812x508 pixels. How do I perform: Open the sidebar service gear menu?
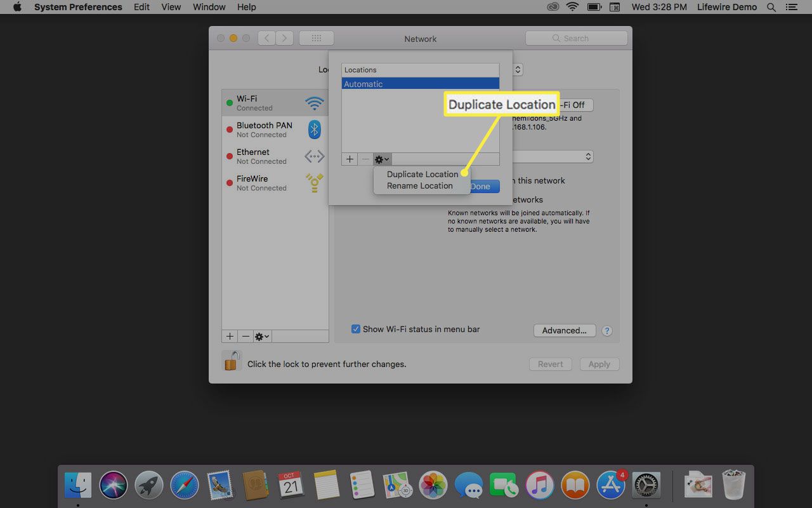click(x=262, y=337)
